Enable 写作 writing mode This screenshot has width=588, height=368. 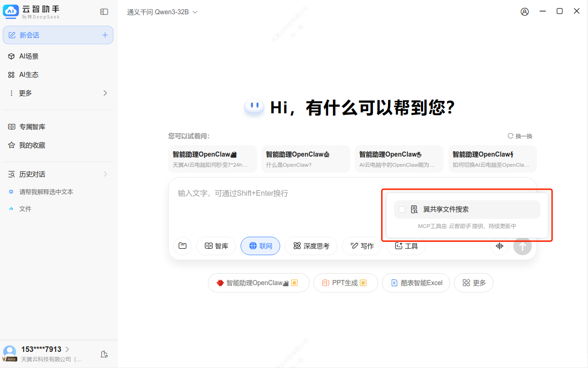(362, 246)
